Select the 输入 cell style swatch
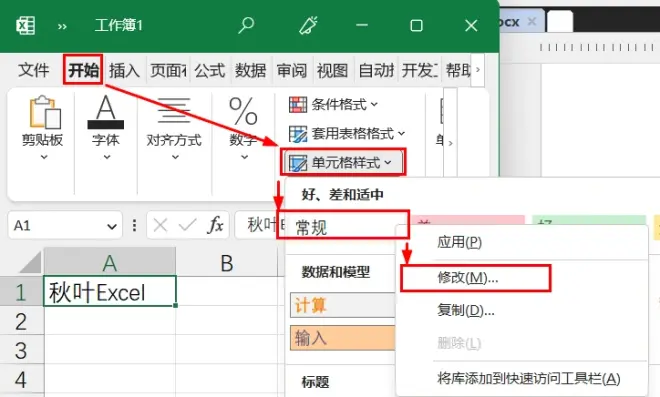 pos(343,338)
